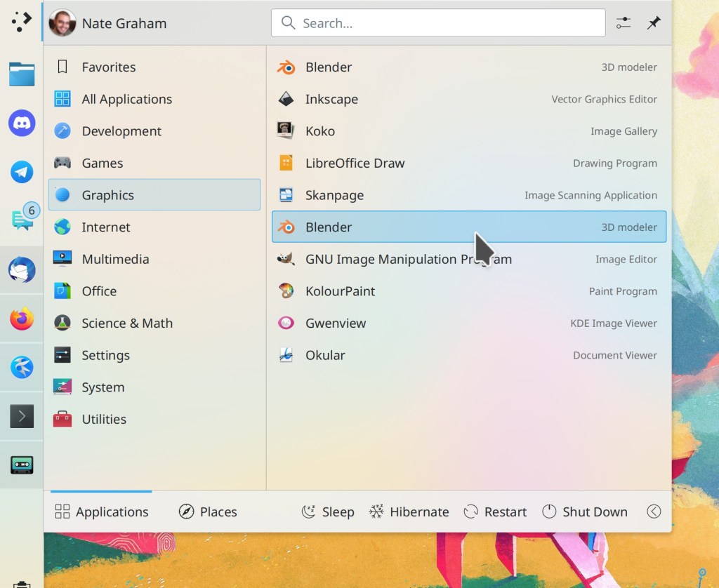Focus the Search text field
This screenshot has width=719, height=588.
[438, 23]
